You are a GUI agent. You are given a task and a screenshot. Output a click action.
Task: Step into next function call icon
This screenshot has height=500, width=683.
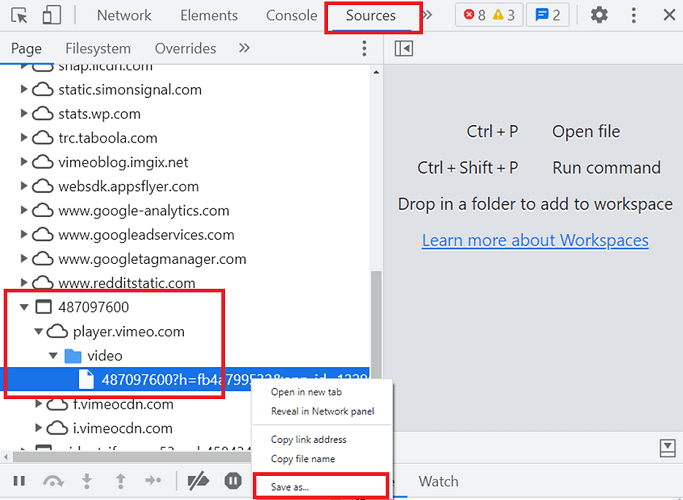pos(87,481)
